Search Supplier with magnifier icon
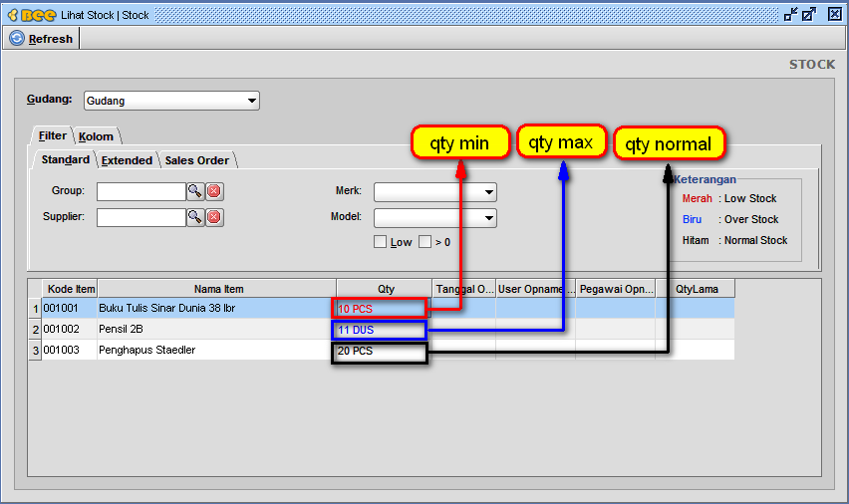Viewport: 849px width, 504px height. [195, 217]
